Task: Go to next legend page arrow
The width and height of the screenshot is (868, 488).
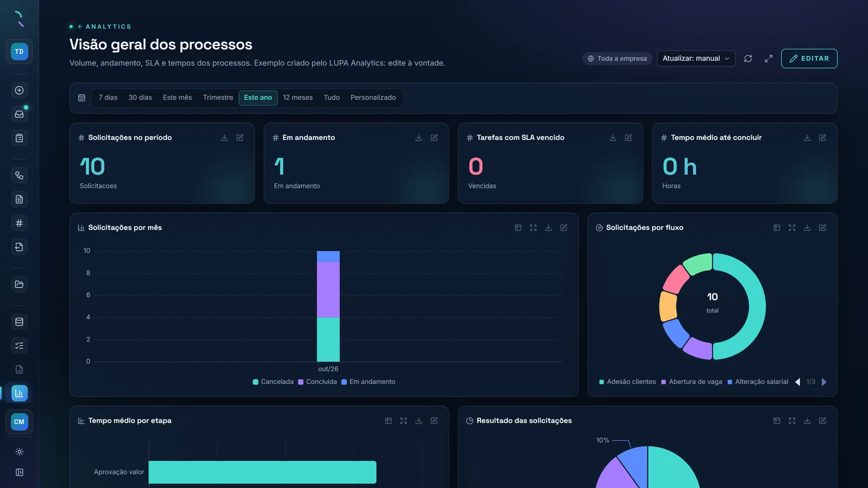Action: [824, 382]
